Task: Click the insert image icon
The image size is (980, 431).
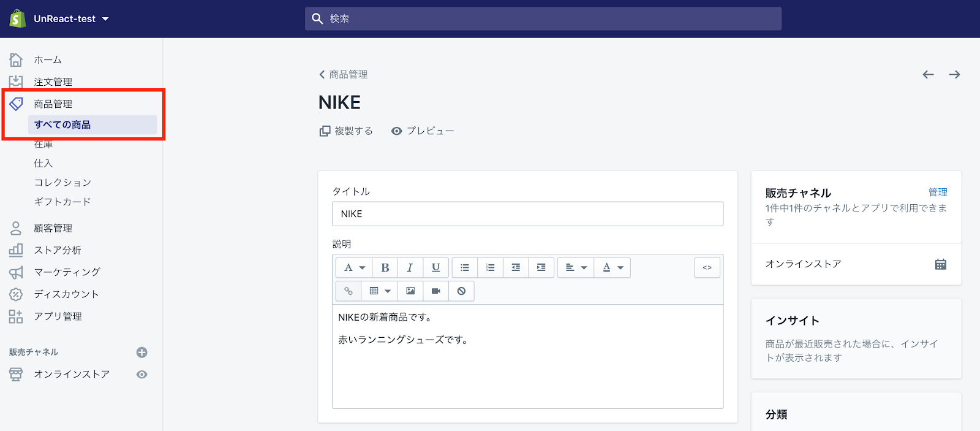Action: click(x=410, y=291)
